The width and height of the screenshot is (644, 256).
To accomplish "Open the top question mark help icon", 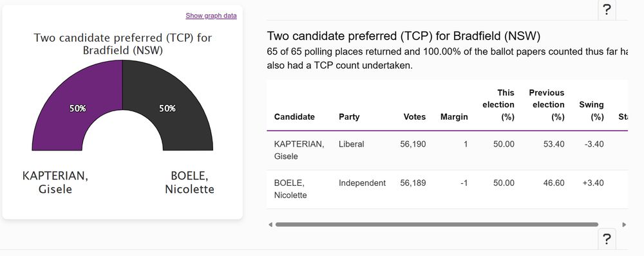I will coord(607,10).
